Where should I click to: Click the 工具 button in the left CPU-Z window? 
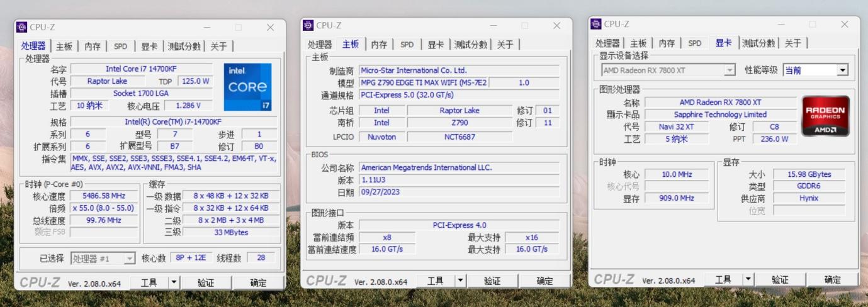pyautogui.click(x=149, y=282)
